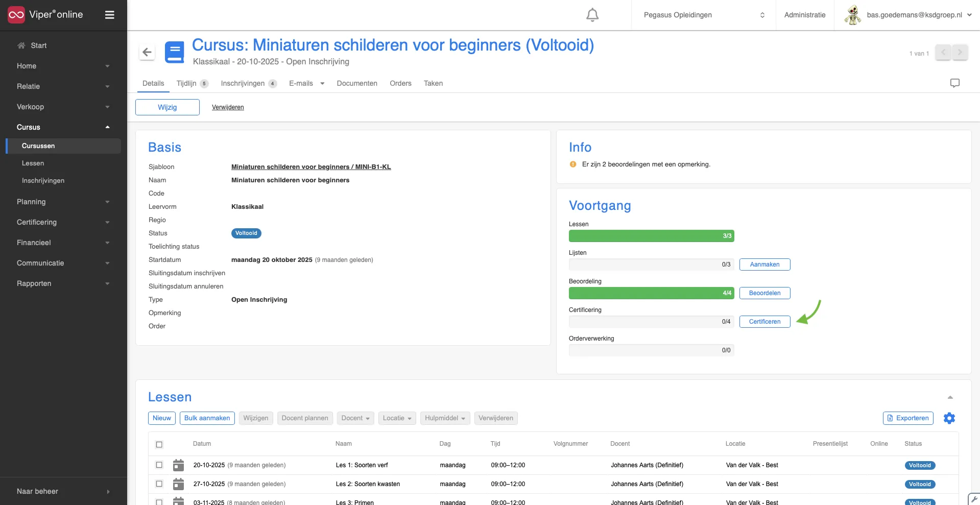Image resolution: width=980 pixels, height=505 pixels.
Task: Open lessons table settings gear
Action: 949,418
